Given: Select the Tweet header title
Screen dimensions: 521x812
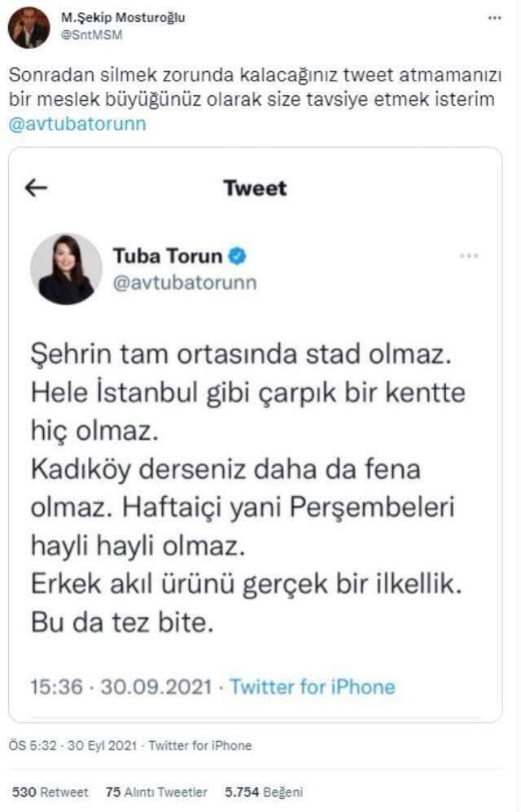Looking at the screenshot, I should pyautogui.click(x=255, y=189).
